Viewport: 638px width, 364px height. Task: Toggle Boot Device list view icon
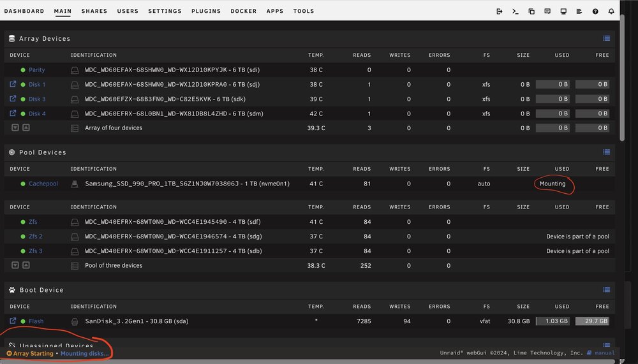(x=607, y=289)
